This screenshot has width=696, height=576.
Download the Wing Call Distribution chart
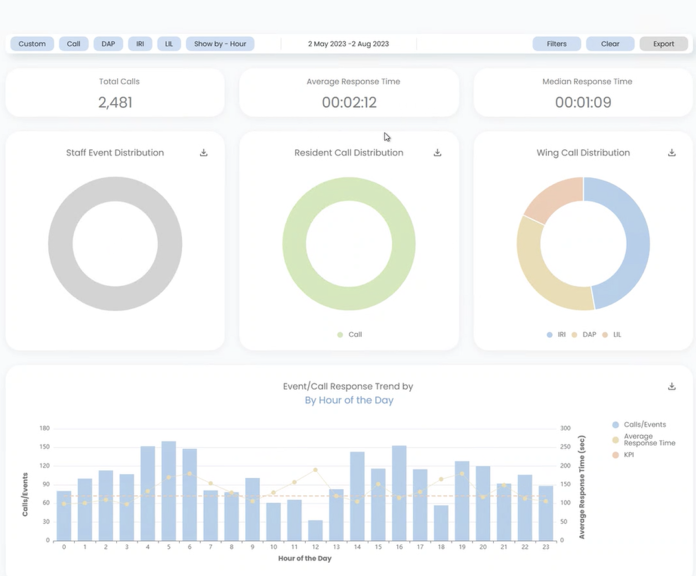pyautogui.click(x=672, y=153)
